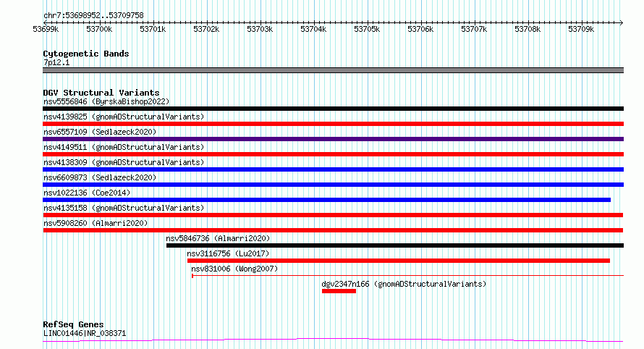Select the short red dgv2347n166 variant bar
The width and height of the screenshot is (644, 349).
pos(339,291)
